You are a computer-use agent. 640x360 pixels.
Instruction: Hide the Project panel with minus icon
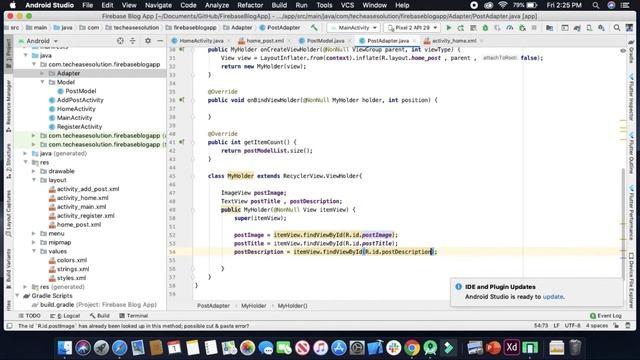[160, 41]
